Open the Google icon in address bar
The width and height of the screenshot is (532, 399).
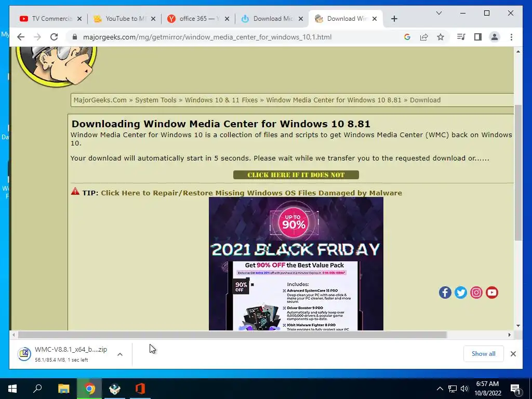point(407,37)
